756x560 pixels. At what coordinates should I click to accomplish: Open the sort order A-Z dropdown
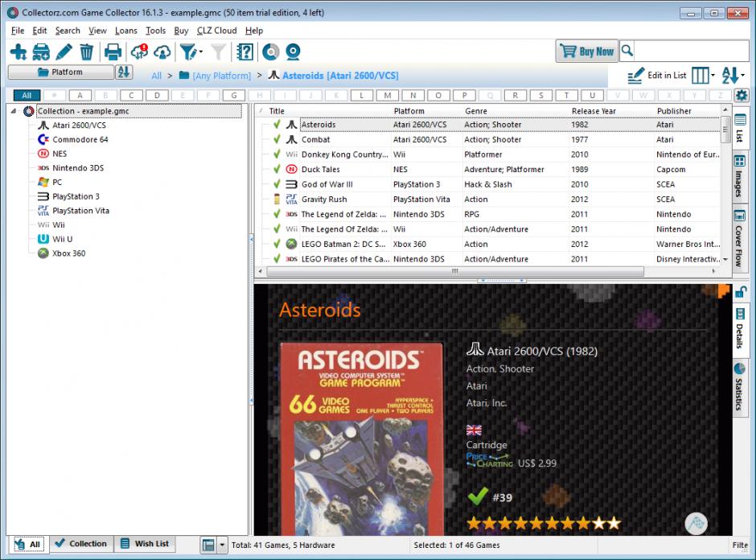click(x=743, y=76)
